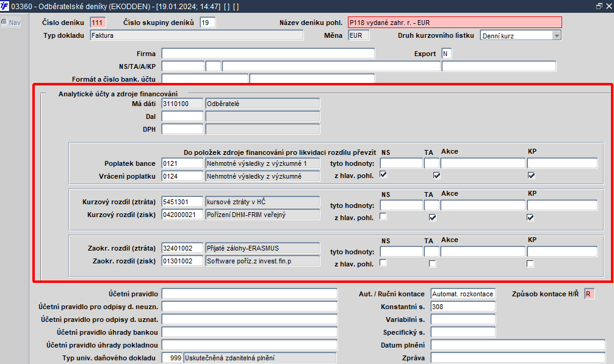The height and width of the screenshot is (364, 614).
Task: Click the first NS/TA/A/KP field
Action: tap(183, 66)
